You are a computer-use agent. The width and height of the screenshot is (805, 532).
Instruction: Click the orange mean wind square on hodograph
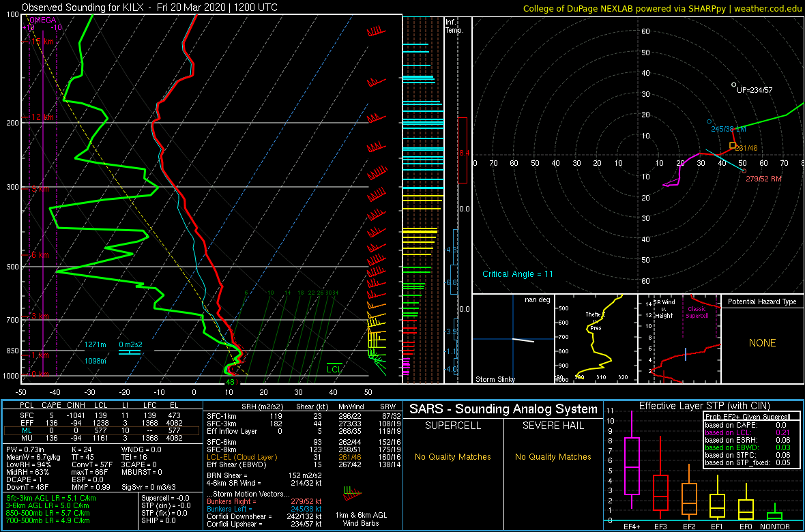point(733,145)
